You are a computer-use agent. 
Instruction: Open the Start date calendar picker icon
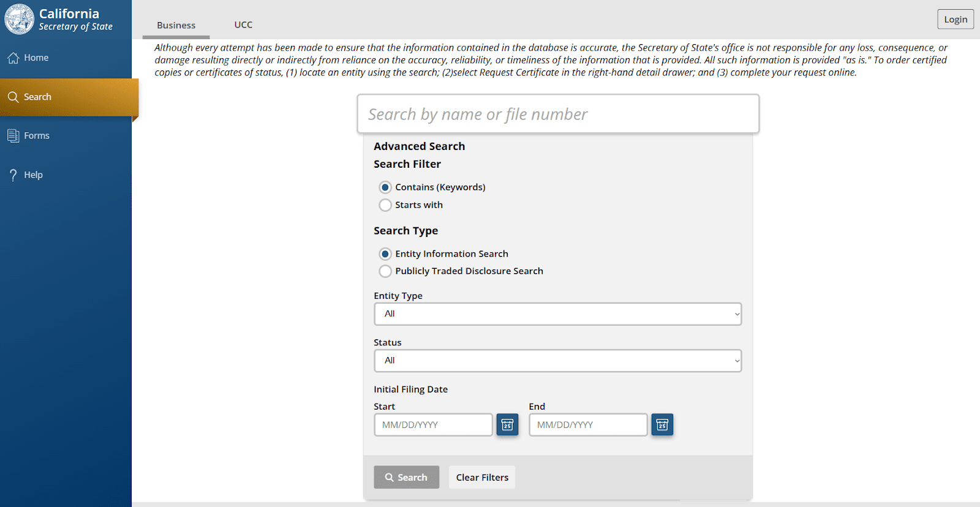[507, 425]
